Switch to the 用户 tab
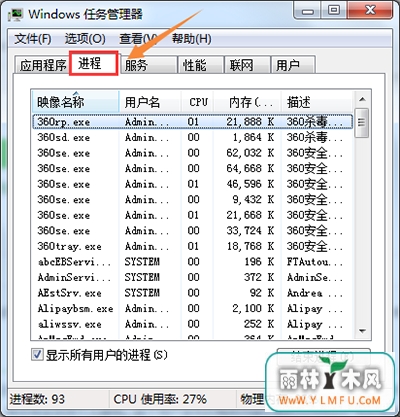400x417 pixels. [293, 65]
